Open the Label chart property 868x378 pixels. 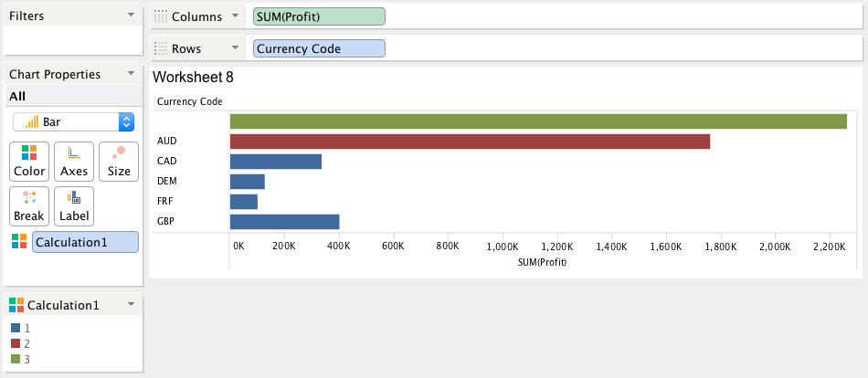[74, 206]
